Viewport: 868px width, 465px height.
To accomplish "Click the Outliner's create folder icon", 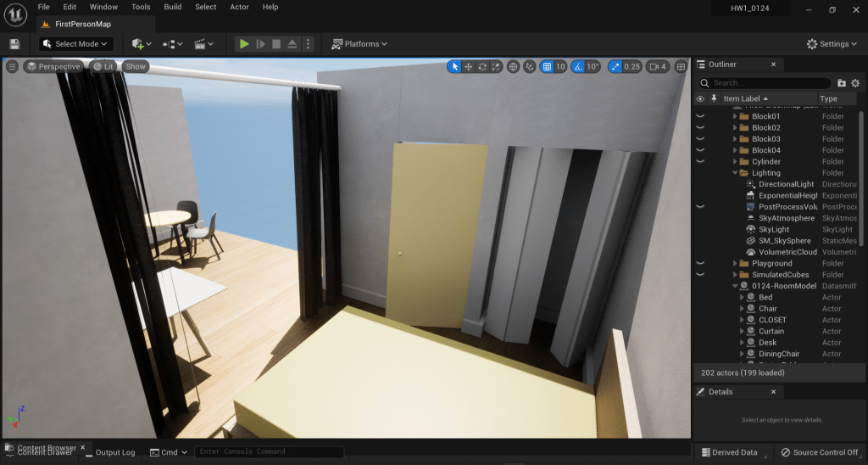I will pos(841,83).
